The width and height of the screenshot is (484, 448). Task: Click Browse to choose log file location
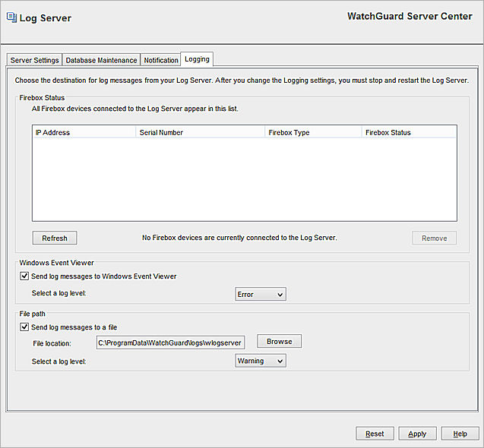pos(279,342)
